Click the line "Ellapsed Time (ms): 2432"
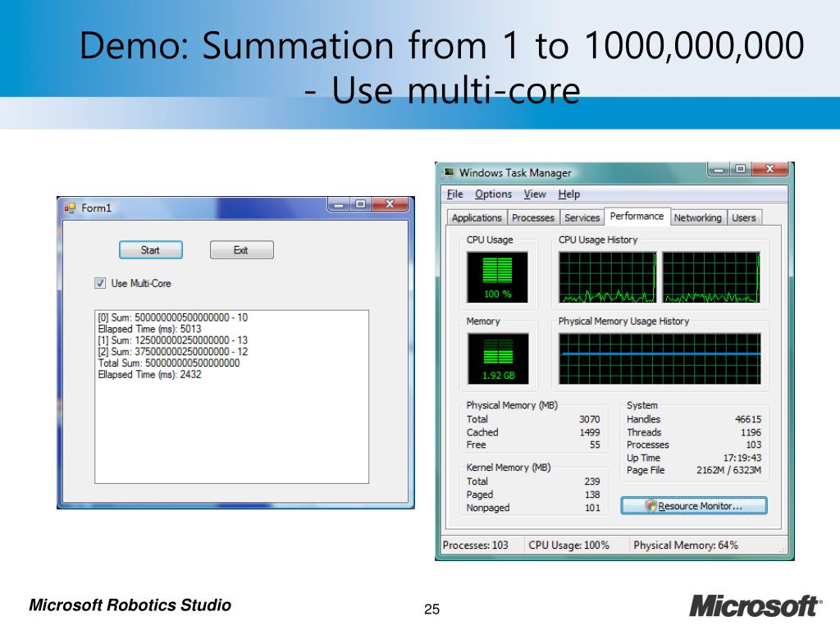Screen dimensions: 840x630 (149, 374)
